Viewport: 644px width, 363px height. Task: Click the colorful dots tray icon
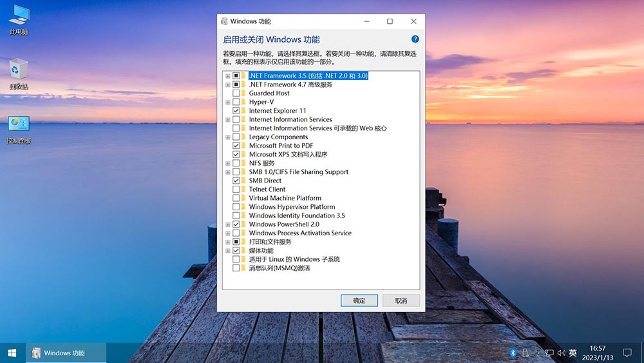pyautogui.click(x=537, y=353)
